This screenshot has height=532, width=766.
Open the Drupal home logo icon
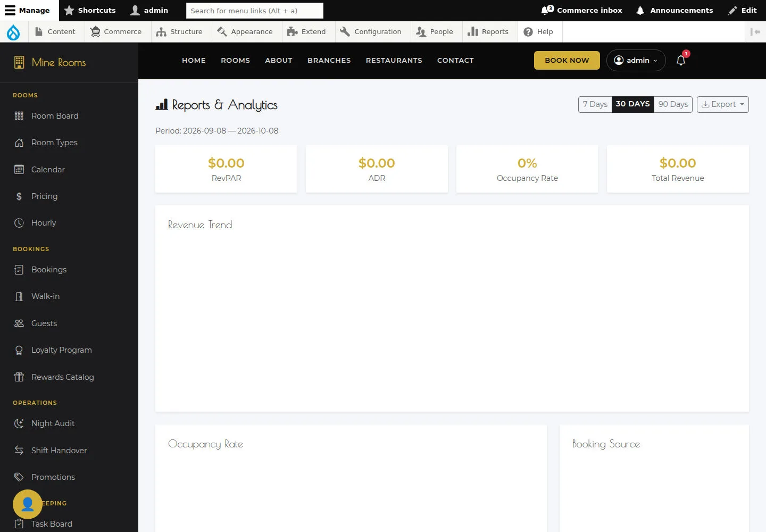point(13,32)
